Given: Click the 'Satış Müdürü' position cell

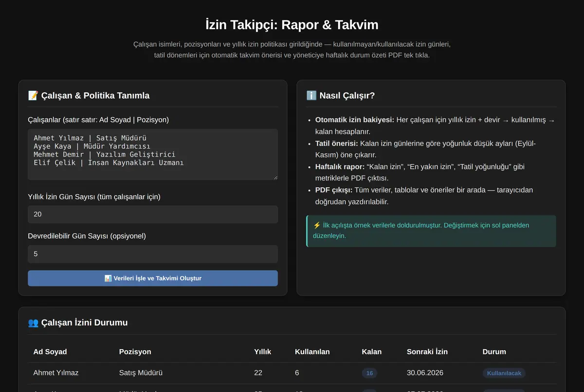Looking at the screenshot, I should coord(141,373).
